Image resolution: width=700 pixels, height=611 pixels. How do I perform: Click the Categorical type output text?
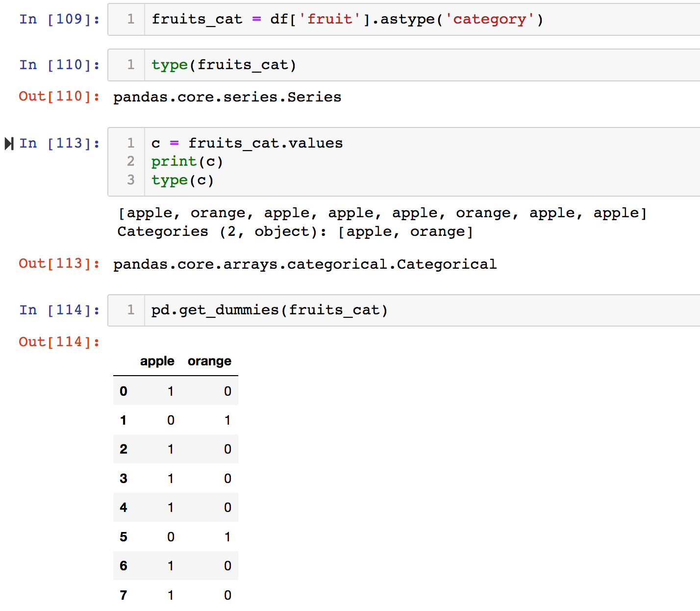305,264
